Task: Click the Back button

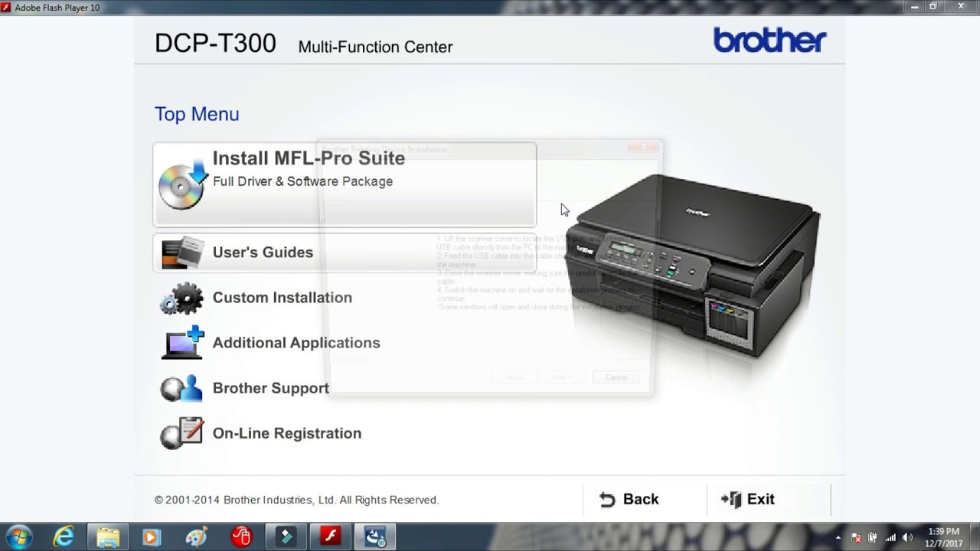Action: [629, 500]
